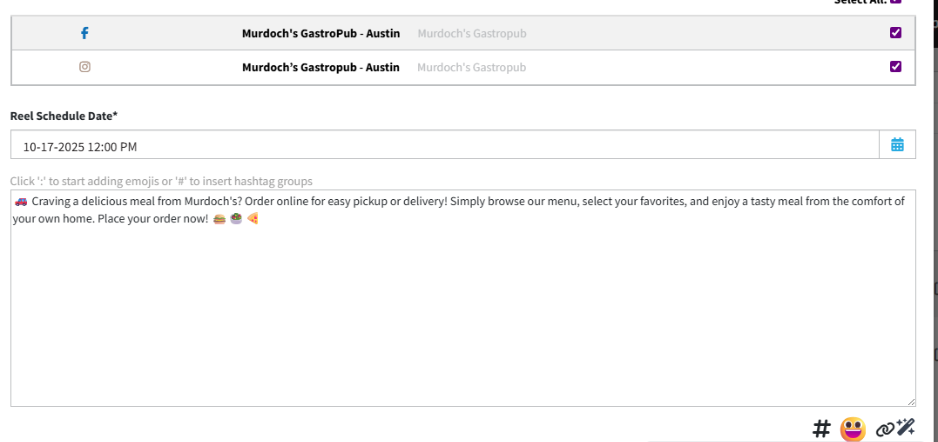
Task: Click the Reel Schedule Date label
Action: 64,116
